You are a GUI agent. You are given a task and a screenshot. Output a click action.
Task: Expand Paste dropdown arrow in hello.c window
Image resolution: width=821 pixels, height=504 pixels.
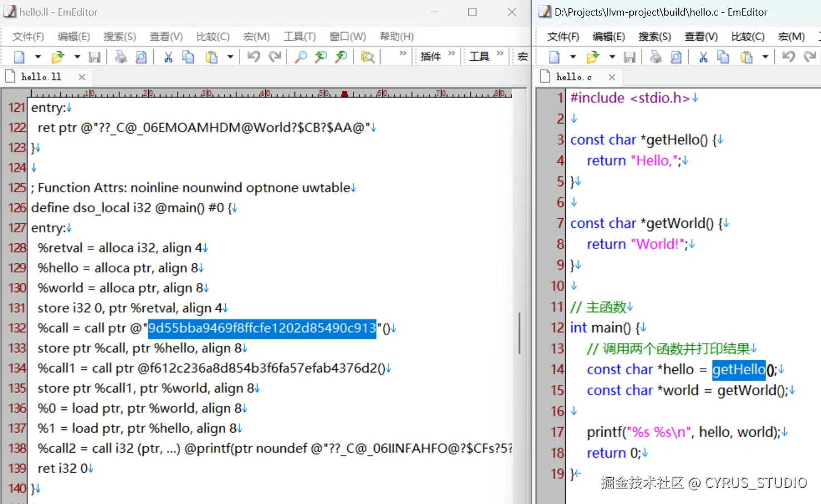point(765,57)
